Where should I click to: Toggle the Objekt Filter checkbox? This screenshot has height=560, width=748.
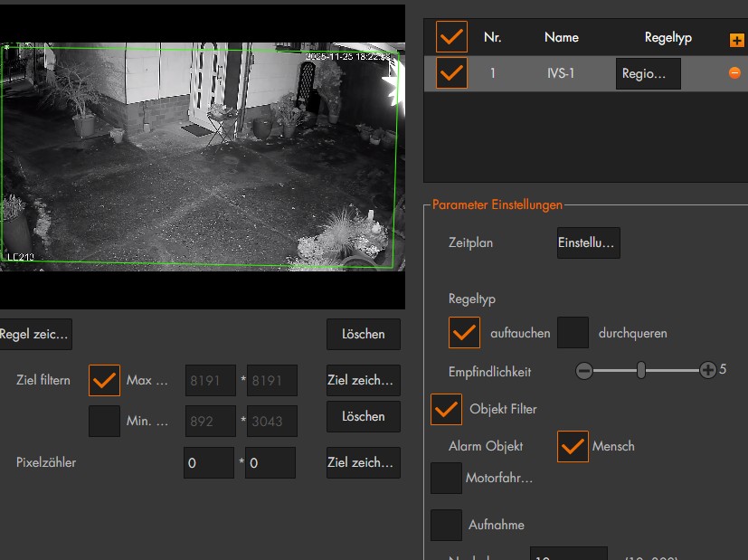tap(446, 409)
